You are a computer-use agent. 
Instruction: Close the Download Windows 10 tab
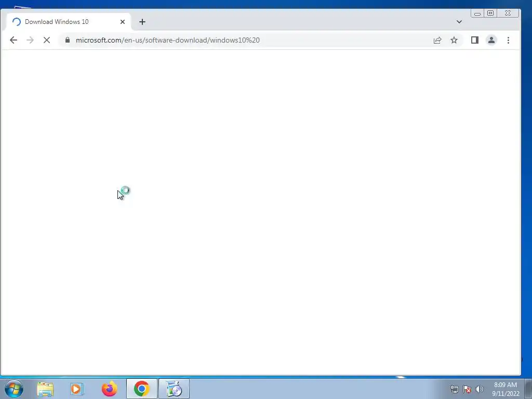coord(123,22)
